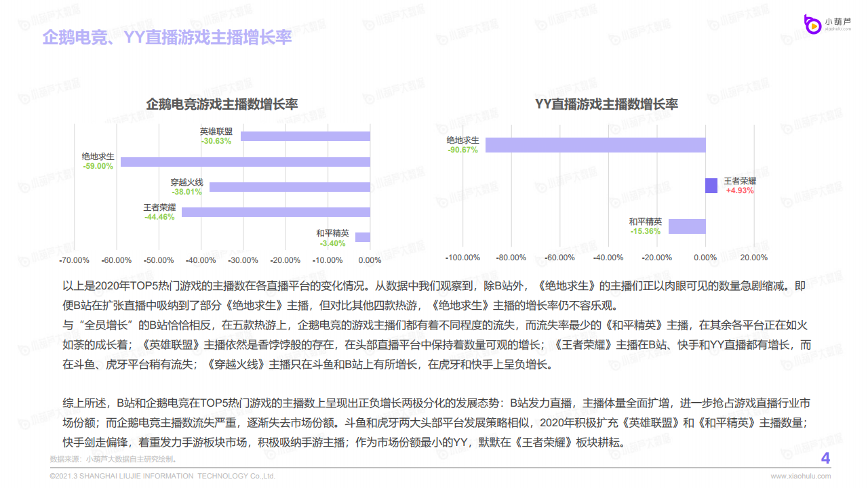Click the -100.00% axis tick in YY chart
The width and height of the screenshot is (868, 488).
click(462, 258)
